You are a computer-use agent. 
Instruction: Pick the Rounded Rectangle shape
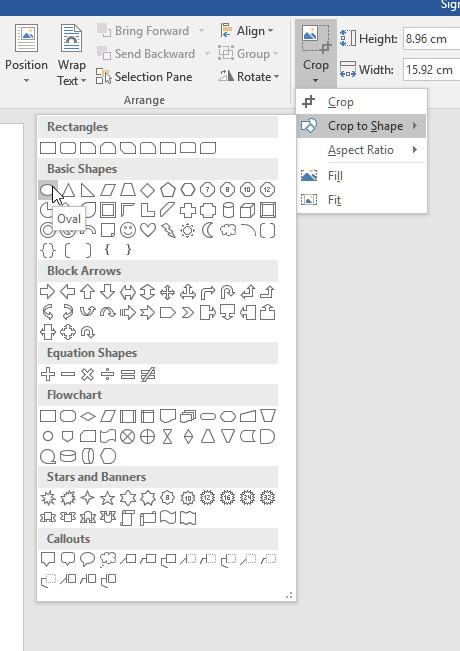click(x=68, y=148)
